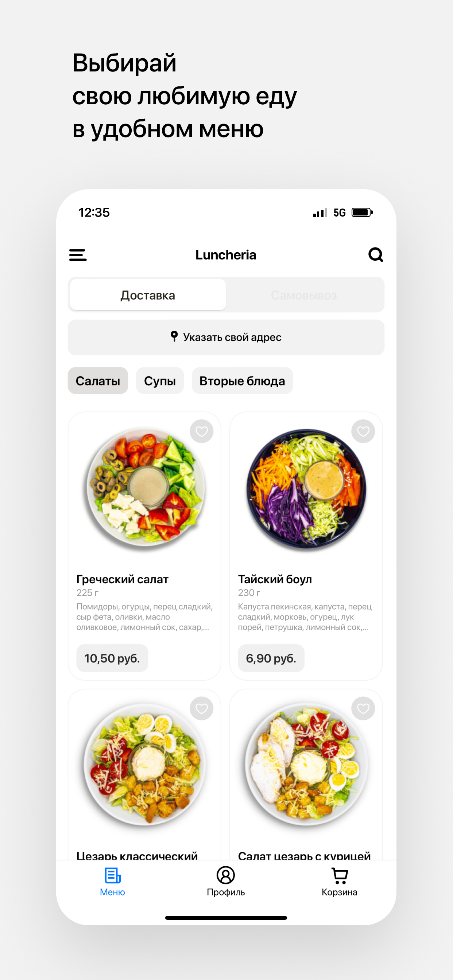
Task: Select the Вторые блюда category
Action: 243,380
